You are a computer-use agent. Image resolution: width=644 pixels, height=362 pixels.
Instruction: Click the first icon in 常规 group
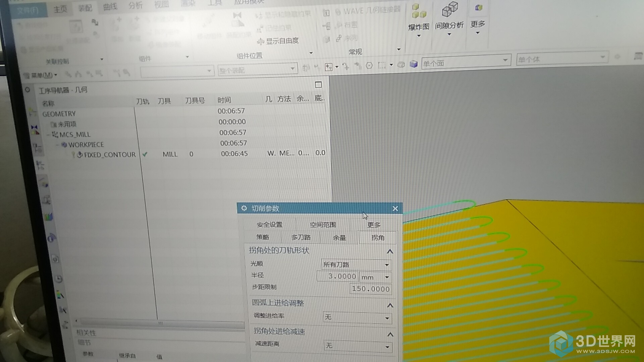point(326,13)
